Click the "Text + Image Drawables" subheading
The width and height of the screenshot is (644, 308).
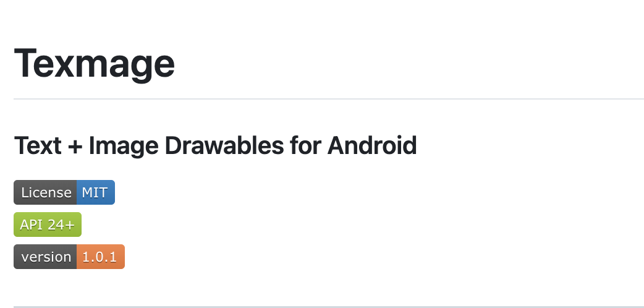[215, 146]
